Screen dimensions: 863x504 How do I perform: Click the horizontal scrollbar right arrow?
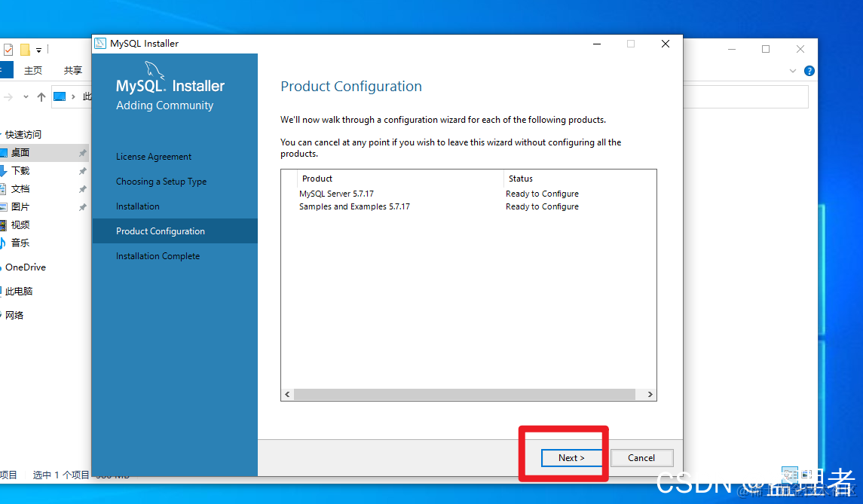click(650, 395)
